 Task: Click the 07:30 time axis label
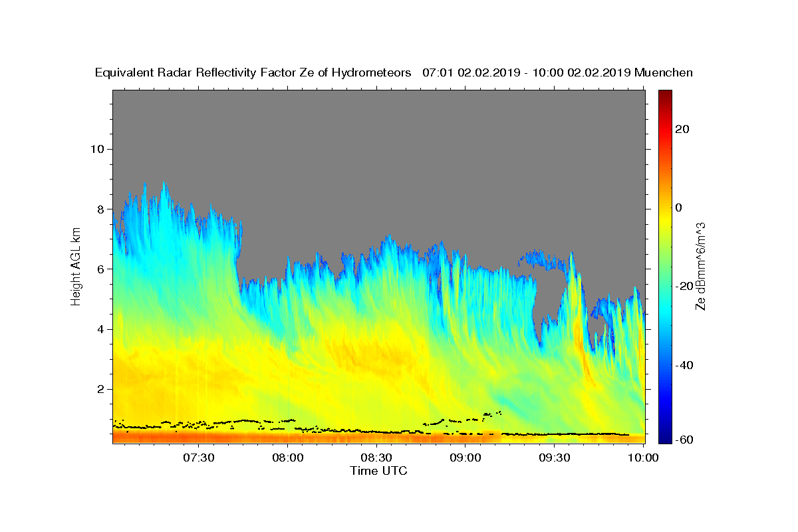pos(199,458)
